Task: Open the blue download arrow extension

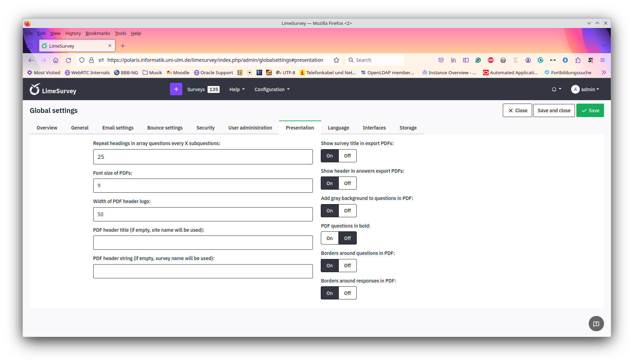Action: click(x=565, y=60)
